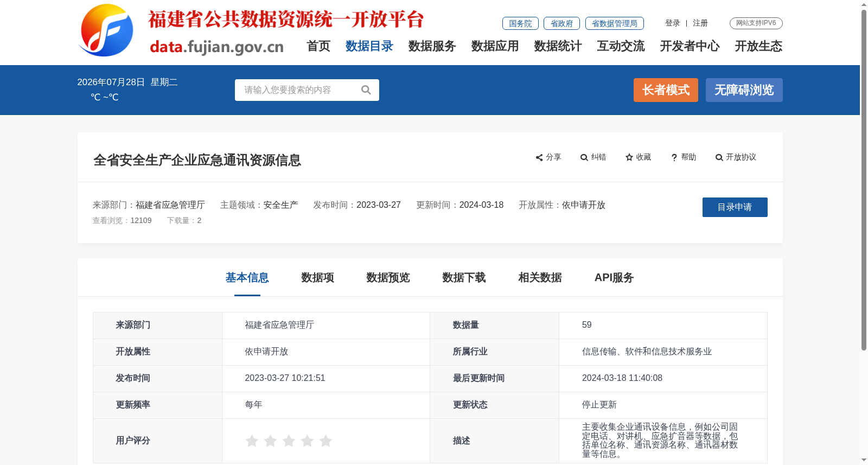The image size is (868, 465).
Task: Click the page title 全省安全生产企业应急通讯资源信息
Action: click(197, 161)
